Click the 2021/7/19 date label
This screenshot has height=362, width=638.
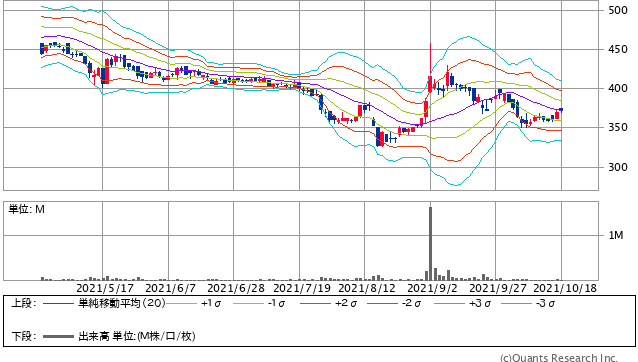click(x=302, y=288)
